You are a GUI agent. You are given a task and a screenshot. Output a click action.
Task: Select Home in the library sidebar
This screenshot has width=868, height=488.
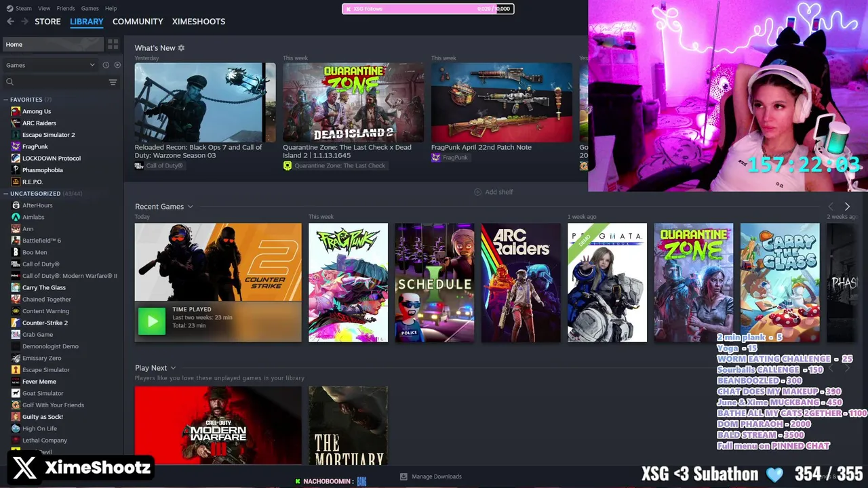(x=53, y=44)
